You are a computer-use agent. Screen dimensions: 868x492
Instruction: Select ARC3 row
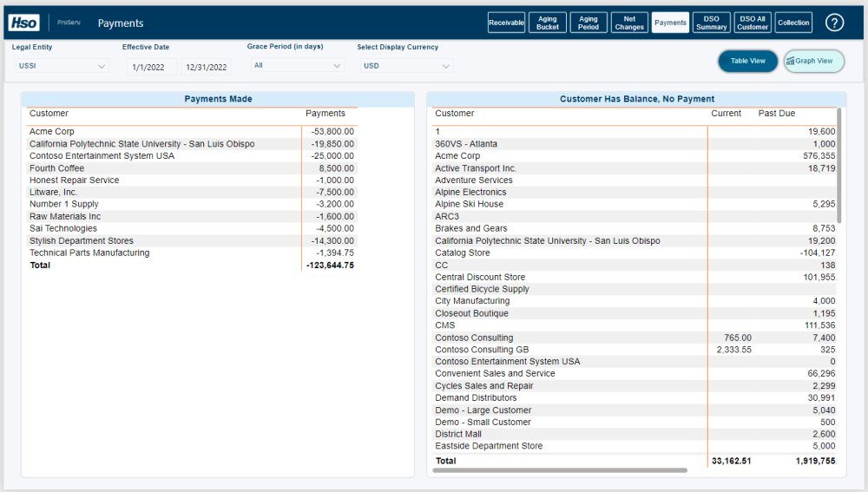pos(634,216)
